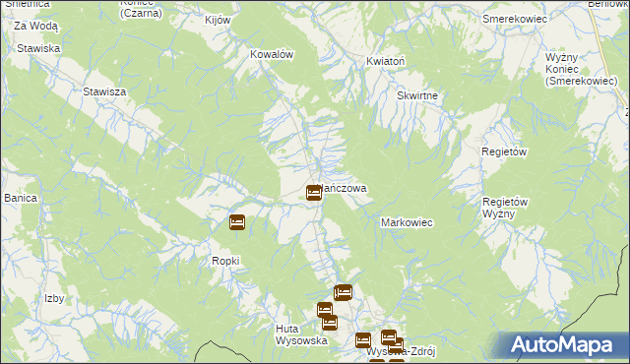This screenshot has height=364, width=630.
Task: Click the Banica label
Action: point(21,198)
